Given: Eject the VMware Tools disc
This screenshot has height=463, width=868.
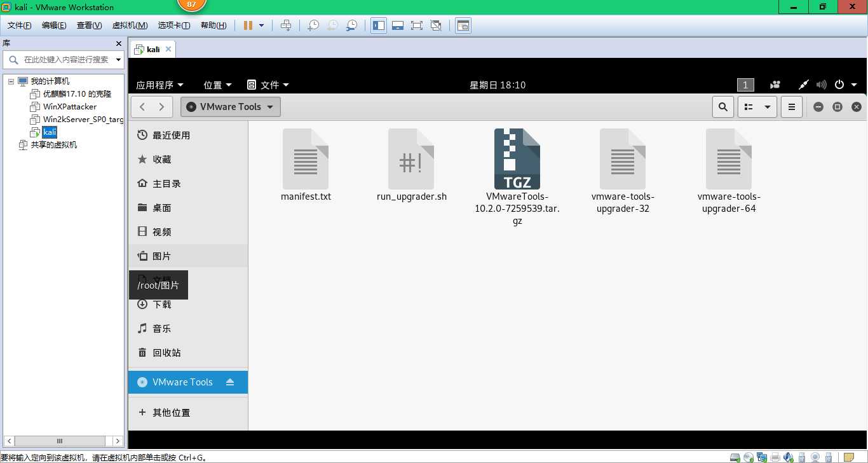Looking at the screenshot, I should [x=230, y=382].
